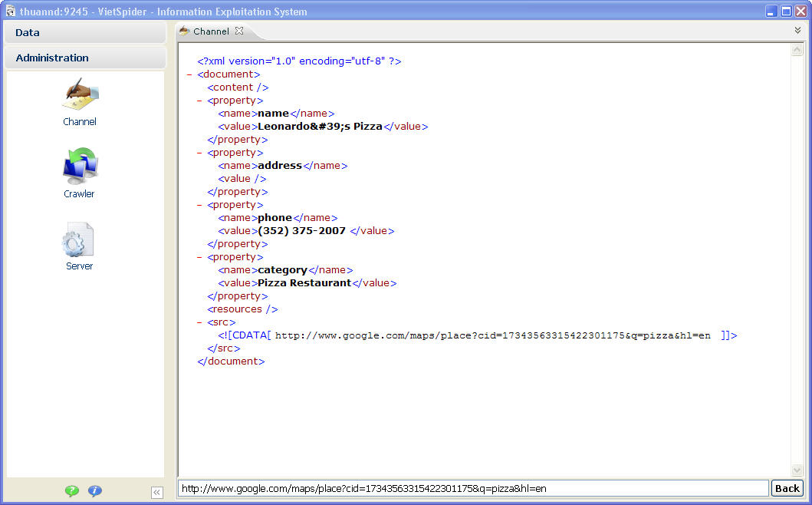The image size is (812, 505).
Task: Select the Channel tab
Action: click(x=212, y=31)
